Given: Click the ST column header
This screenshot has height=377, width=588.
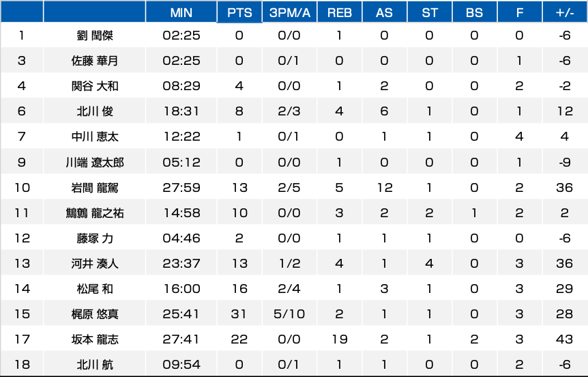Looking at the screenshot, I should click(429, 12).
